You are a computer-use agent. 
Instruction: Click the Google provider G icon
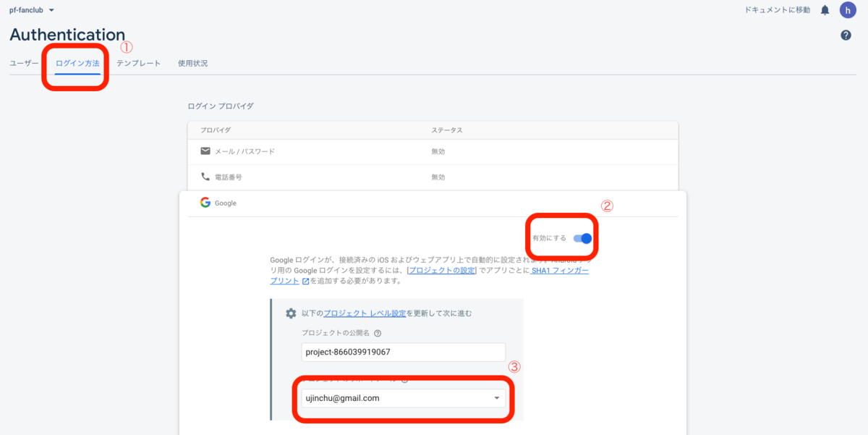tap(205, 202)
